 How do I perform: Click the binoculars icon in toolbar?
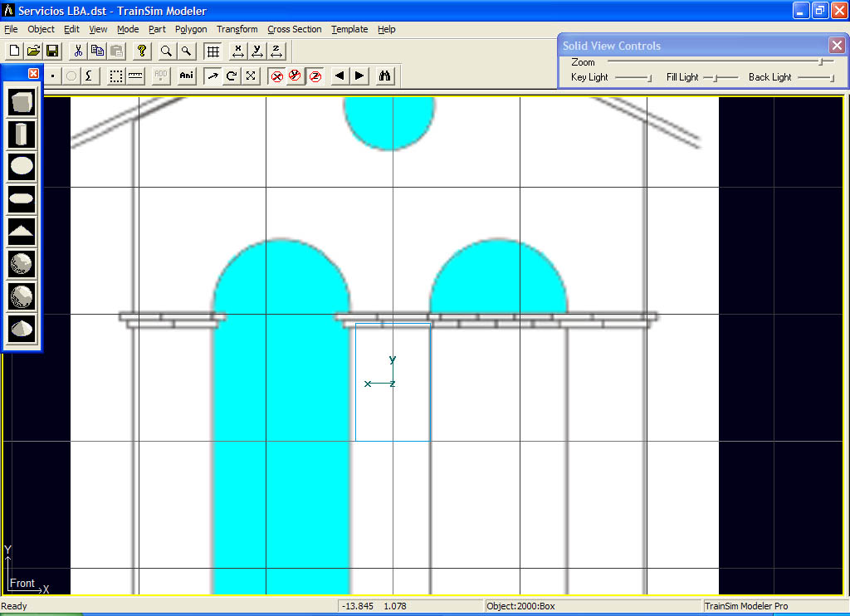pyautogui.click(x=385, y=76)
